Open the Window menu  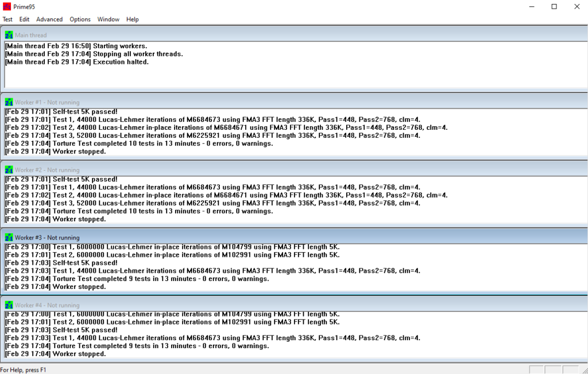coord(108,20)
